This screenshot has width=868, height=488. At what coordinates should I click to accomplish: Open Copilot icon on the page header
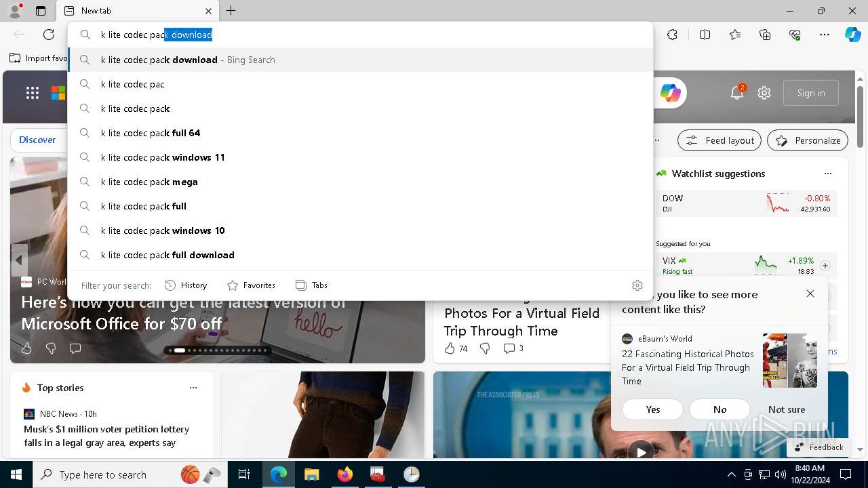[671, 93]
